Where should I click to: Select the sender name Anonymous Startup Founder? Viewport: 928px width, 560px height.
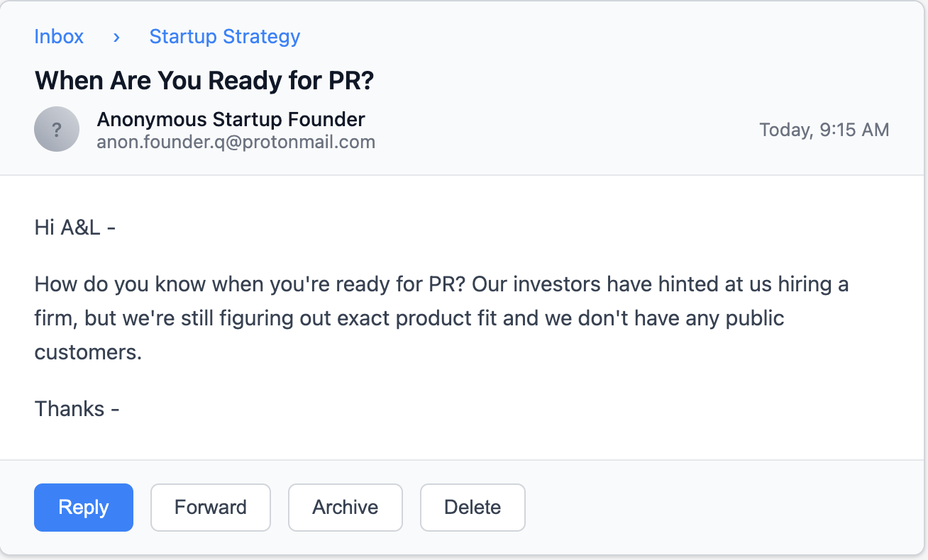[x=231, y=119]
